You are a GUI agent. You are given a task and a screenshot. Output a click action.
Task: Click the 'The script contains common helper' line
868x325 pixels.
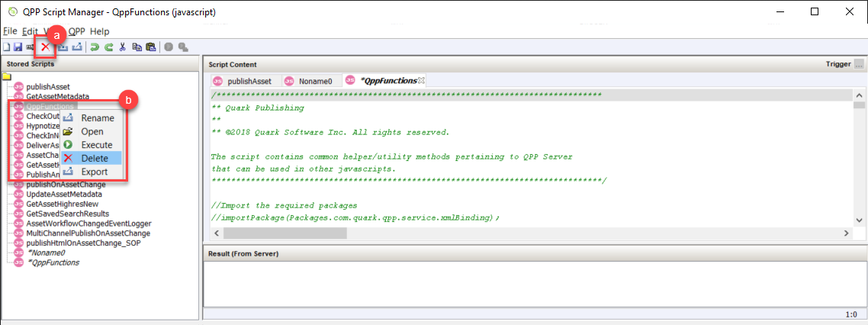(392, 156)
